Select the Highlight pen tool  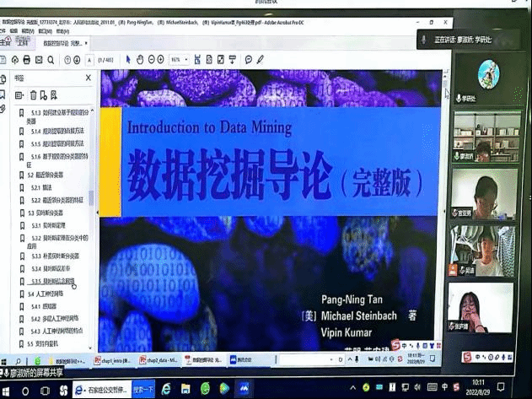click(x=260, y=60)
